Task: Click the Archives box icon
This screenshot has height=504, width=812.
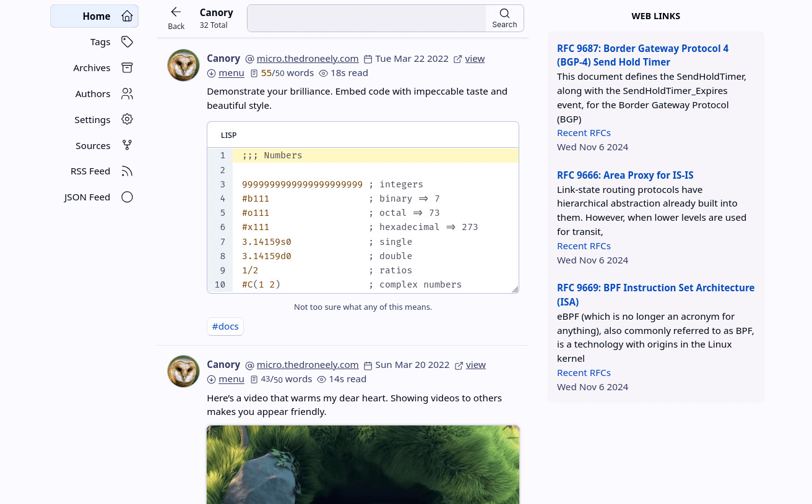Action: [x=127, y=68]
